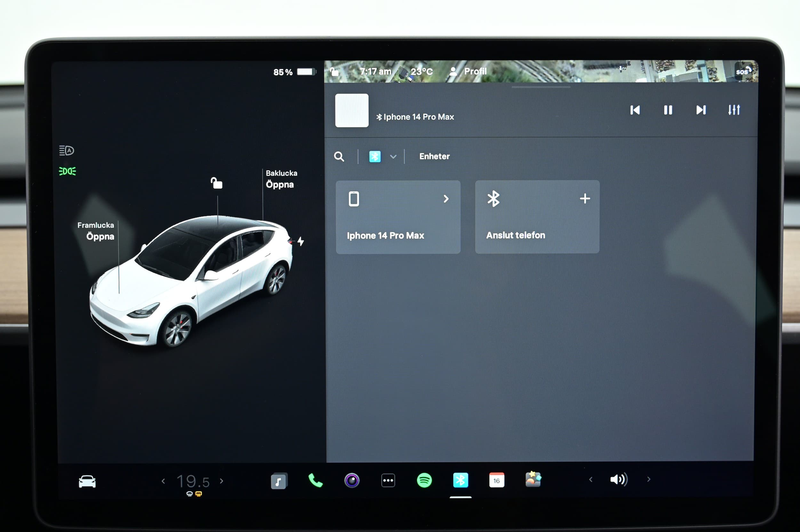Open the Calendar app icon
800x532 pixels.
pos(497,480)
